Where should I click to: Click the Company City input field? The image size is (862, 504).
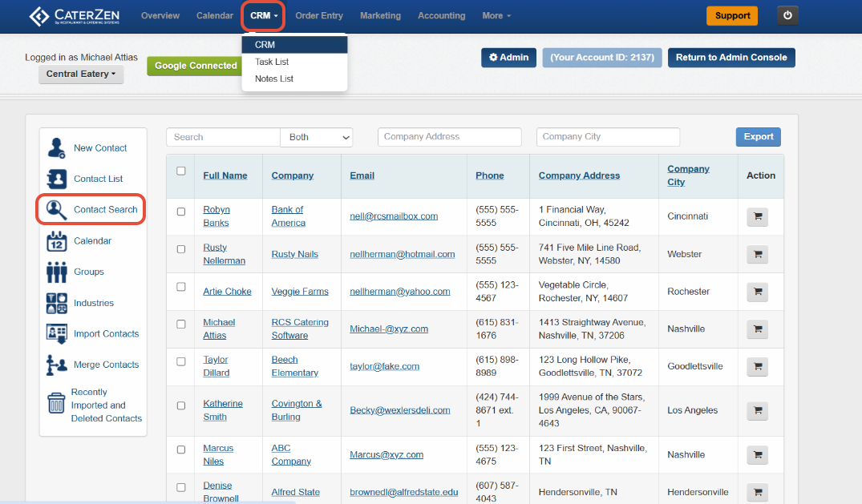pyautogui.click(x=608, y=137)
